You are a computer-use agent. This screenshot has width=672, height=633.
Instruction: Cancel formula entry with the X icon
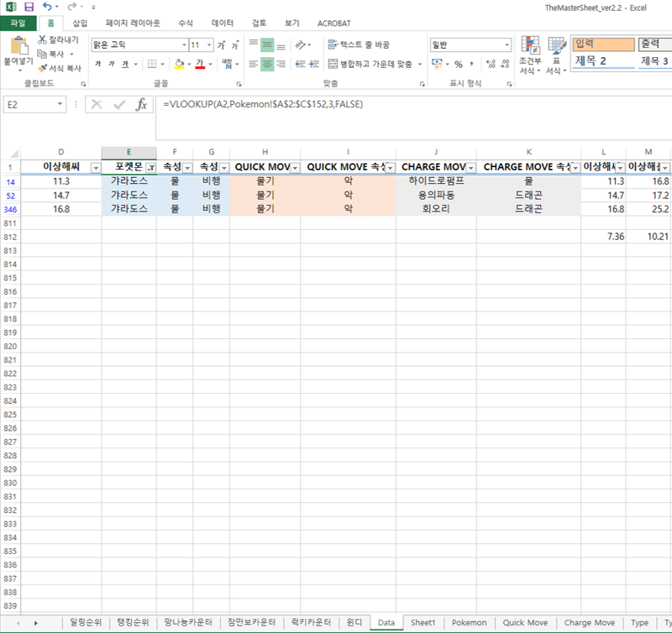point(97,104)
